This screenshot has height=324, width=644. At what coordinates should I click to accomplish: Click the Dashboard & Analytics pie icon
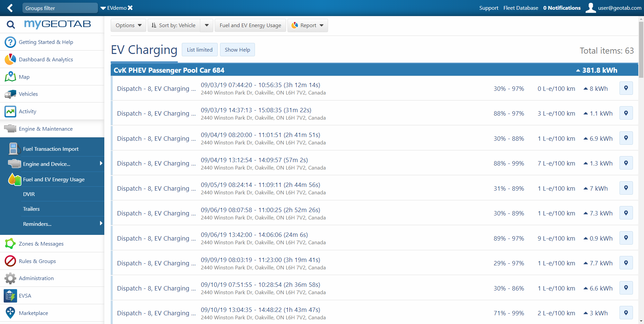[10, 59]
